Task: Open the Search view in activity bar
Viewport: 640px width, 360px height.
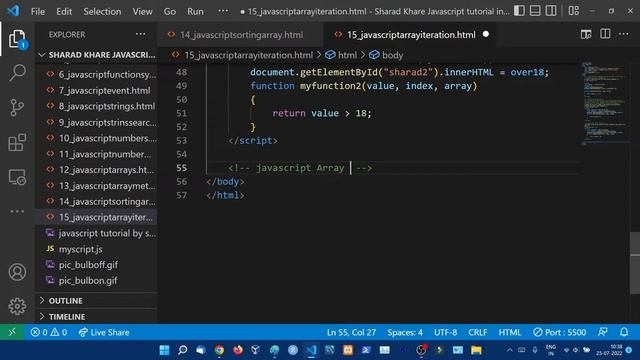Action: click(17, 73)
